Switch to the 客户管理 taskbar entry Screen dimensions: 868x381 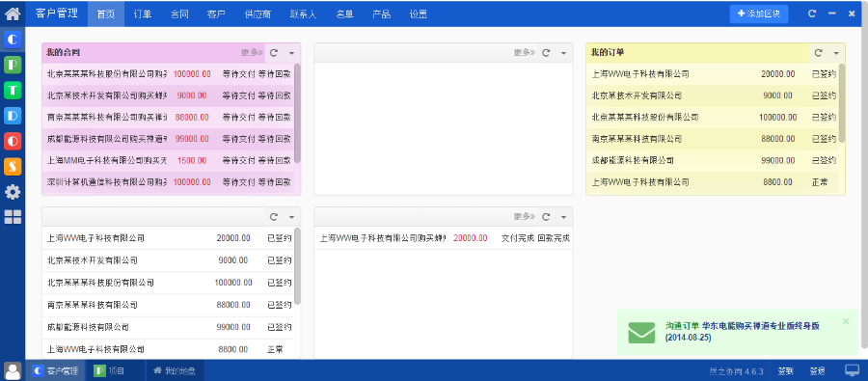pos(55,370)
